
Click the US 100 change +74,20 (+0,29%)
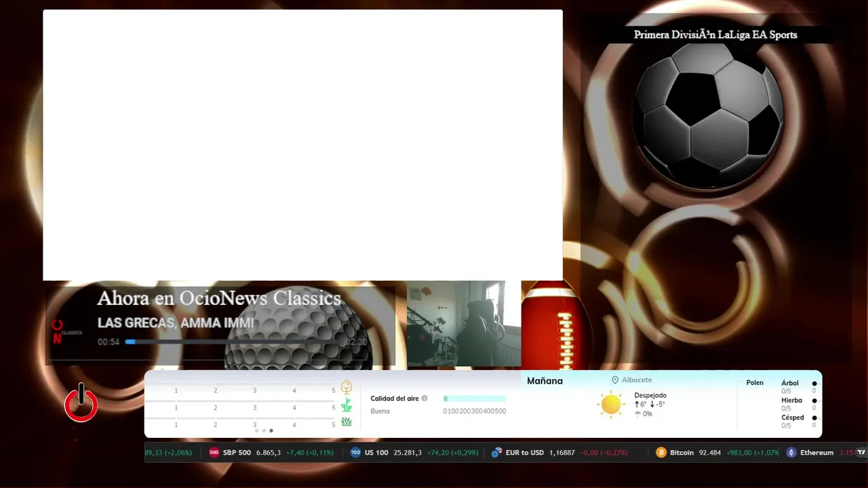pyautogui.click(x=452, y=453)
